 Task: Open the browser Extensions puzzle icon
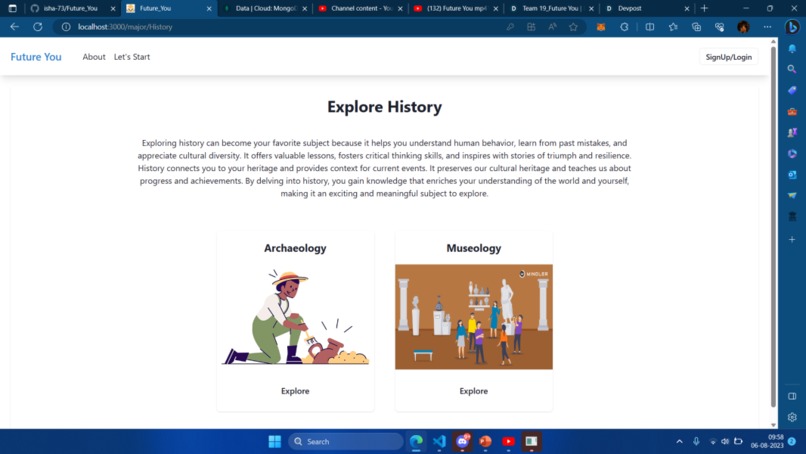click(x=624, y=27)
